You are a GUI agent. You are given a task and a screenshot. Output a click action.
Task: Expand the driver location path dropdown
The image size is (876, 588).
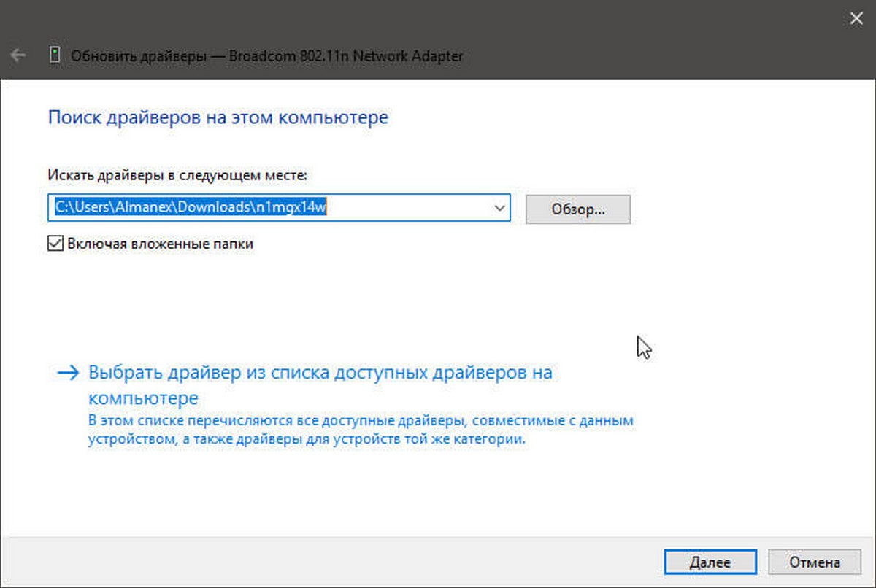click(x=499, y=208)
